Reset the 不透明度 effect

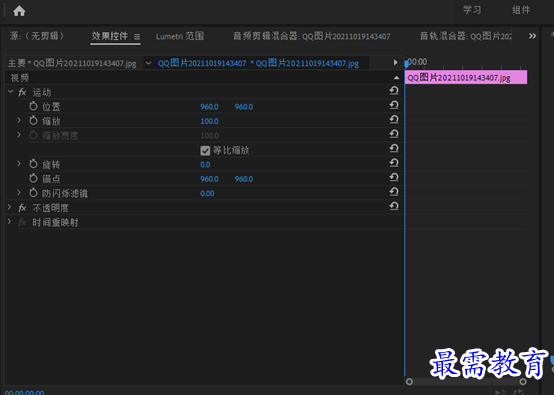point(394,206)
